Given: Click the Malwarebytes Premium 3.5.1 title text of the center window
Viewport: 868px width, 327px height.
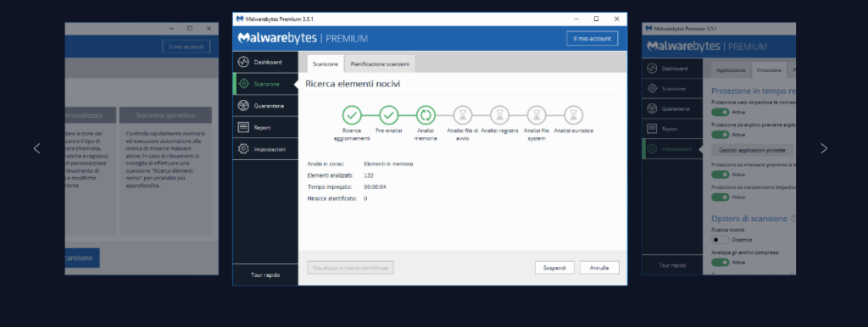Looking at the screenshot, I should (280, 19).
